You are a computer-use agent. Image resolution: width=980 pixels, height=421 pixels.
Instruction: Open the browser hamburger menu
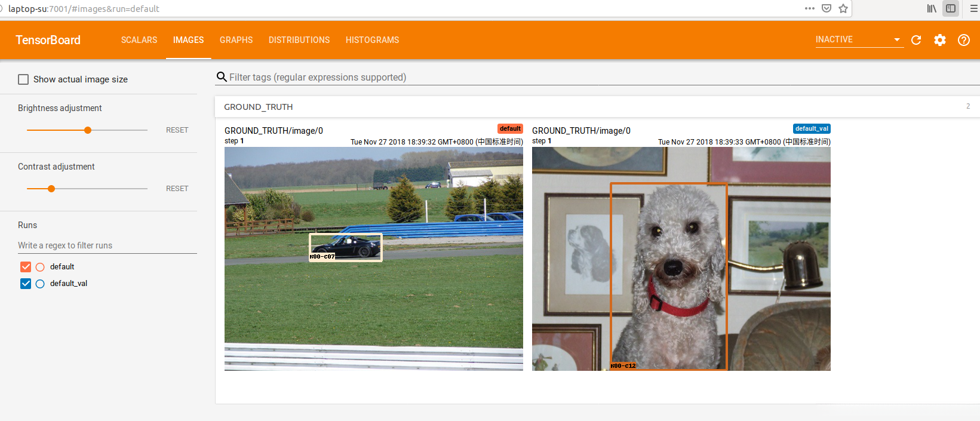[973, 8]
